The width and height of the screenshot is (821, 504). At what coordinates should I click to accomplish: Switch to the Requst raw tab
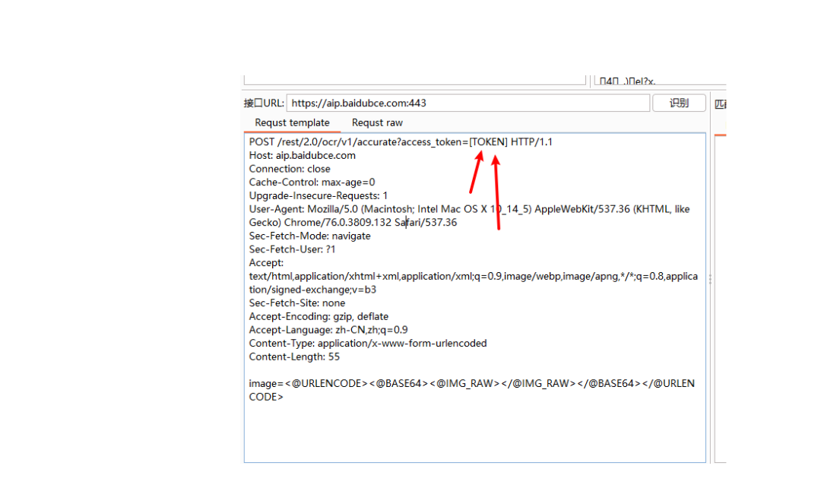coord(377,122)
